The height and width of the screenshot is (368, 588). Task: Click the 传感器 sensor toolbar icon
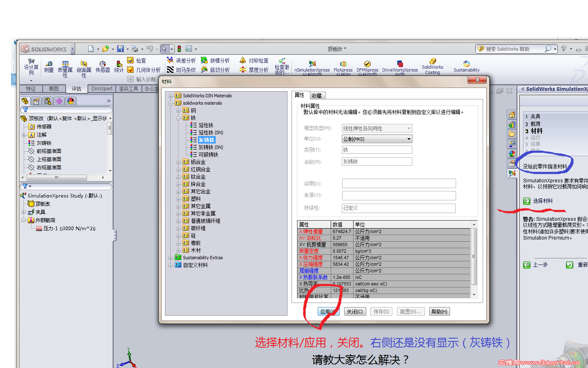(x=102, y=67)
